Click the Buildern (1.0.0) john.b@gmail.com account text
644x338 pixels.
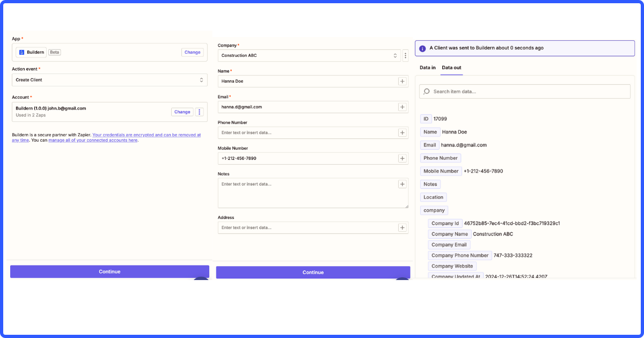pos(51,108)
